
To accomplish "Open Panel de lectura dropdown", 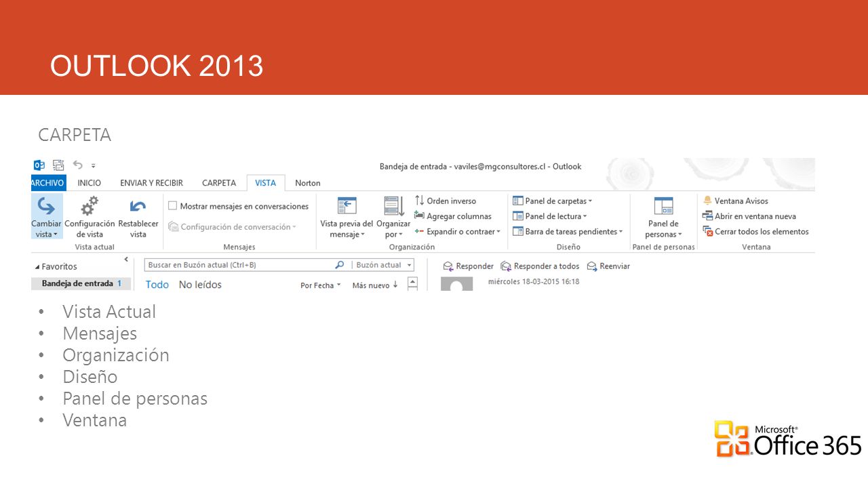I will coord(550,216).
